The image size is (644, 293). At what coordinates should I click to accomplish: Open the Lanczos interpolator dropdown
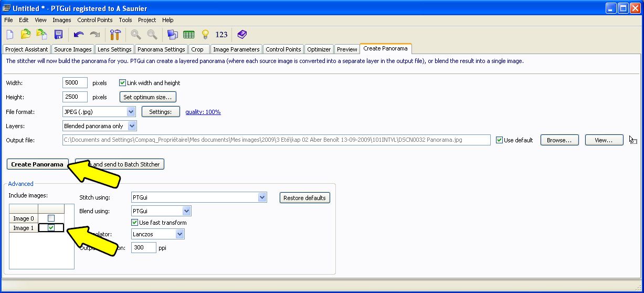pos(180,234)
